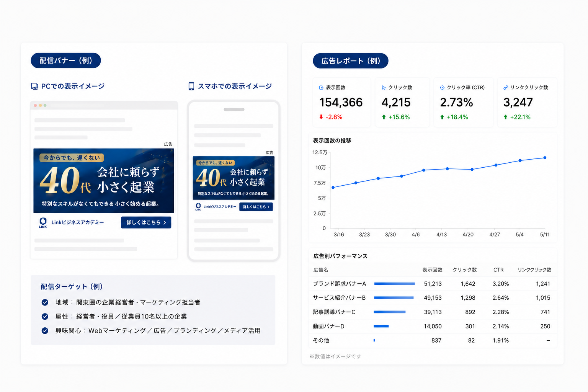This screenshot has height=392, width=588.
Task: Click the 154,366 impressions value
Action: [x=341, y=103]
